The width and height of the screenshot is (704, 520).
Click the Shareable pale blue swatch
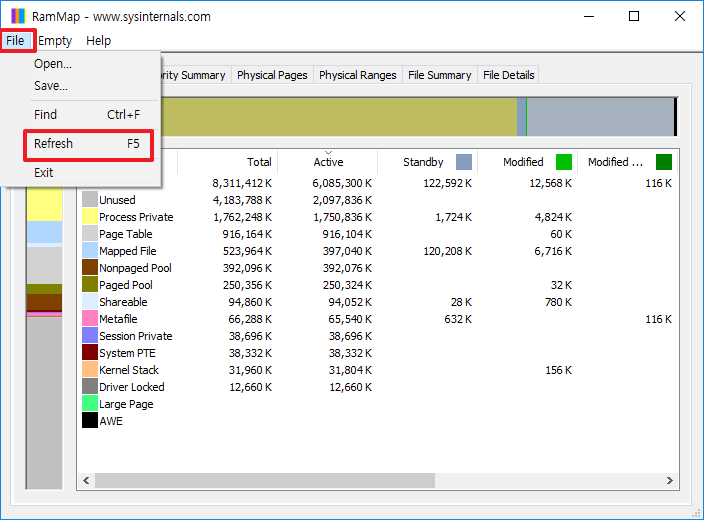[90, 302]
